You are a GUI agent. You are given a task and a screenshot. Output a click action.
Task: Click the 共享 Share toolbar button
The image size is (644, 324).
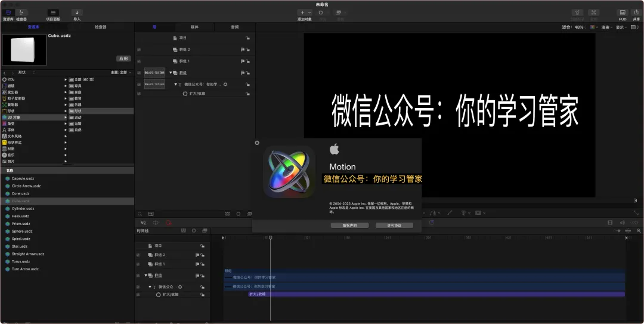pos(636,13)
